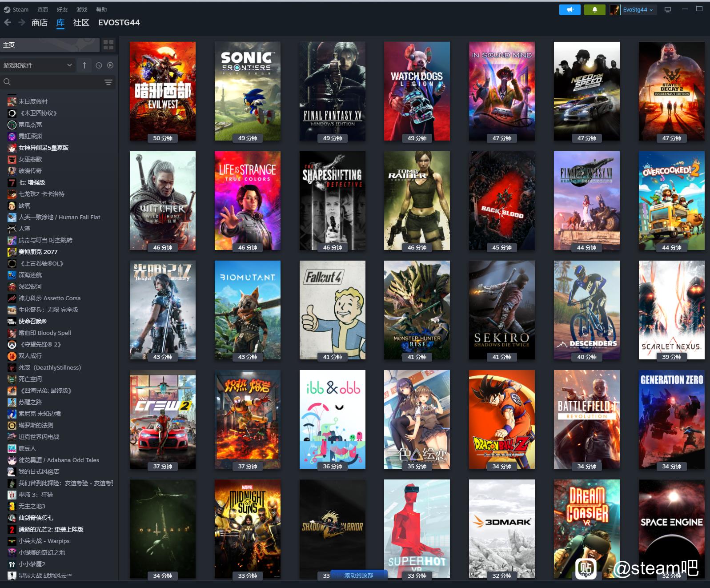Open the 查看 menu

pyautogui.click(x=43, y=9)
